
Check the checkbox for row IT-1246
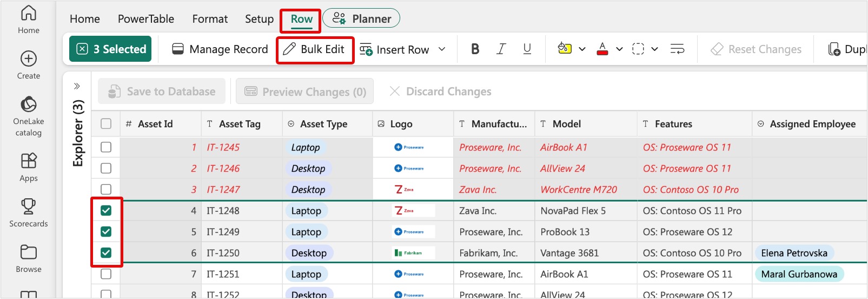pos(106,168)
